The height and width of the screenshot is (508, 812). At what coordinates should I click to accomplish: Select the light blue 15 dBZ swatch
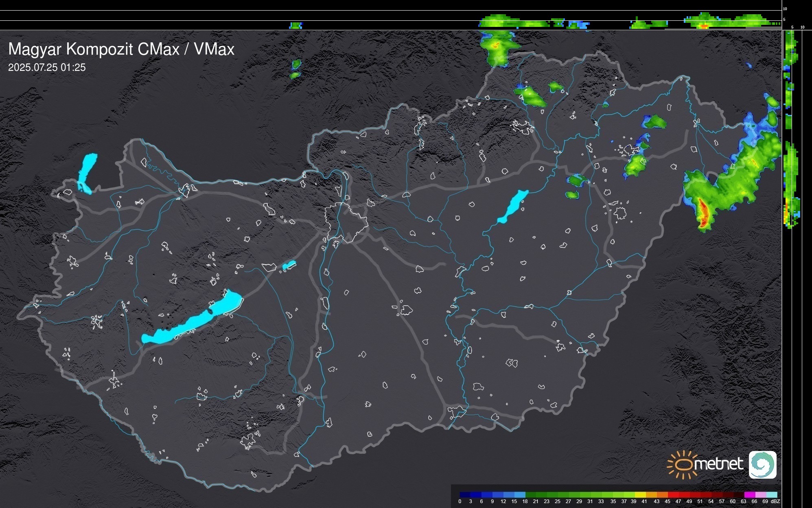coord(519,495)
